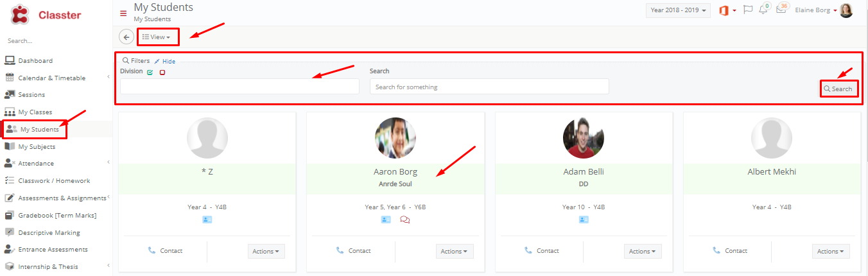The width and height of the screenshot is (868, 276).
Task: Open the notifications bell
Action: click(x=763, y=10)
